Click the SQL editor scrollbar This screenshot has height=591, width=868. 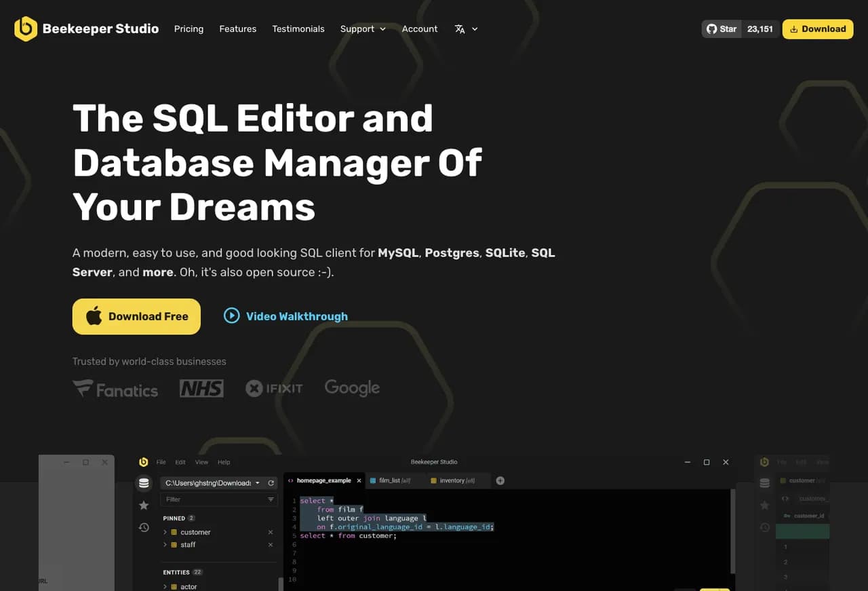(x=732, y=531)
